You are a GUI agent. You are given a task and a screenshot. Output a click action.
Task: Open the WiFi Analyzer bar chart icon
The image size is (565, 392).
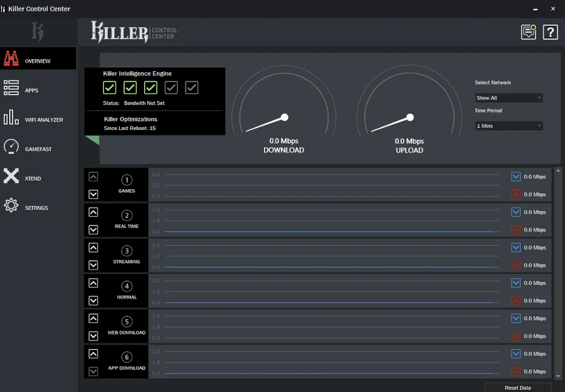coord(11,117)
